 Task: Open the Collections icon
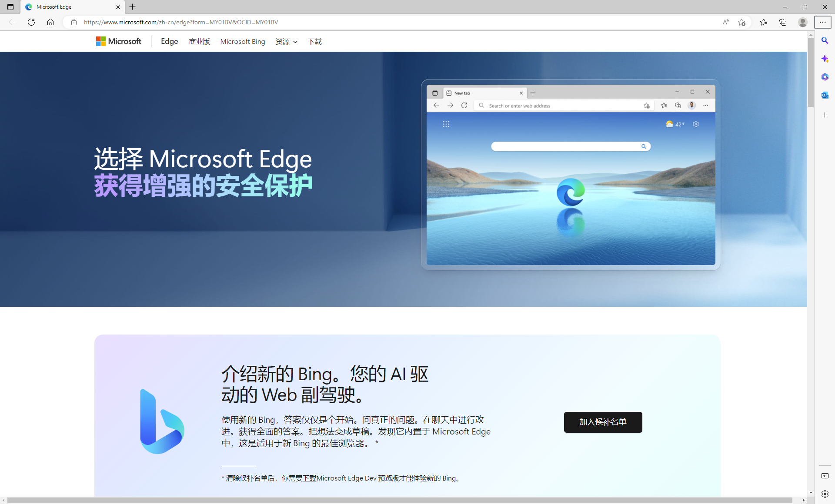click(x=783, y=22)
